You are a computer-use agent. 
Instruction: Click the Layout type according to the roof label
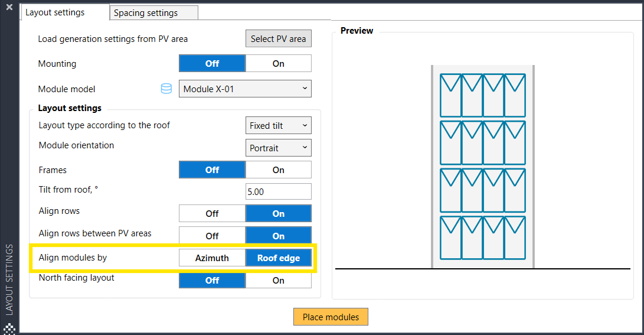click(104, 125)
